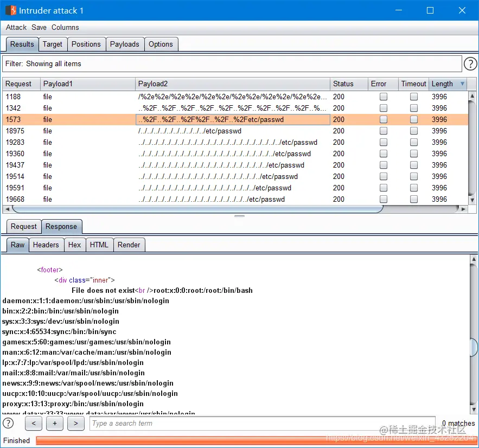Screen dimensions: 479x448
Task: Click '0 matches' search result label
Action: coord(458,423)
